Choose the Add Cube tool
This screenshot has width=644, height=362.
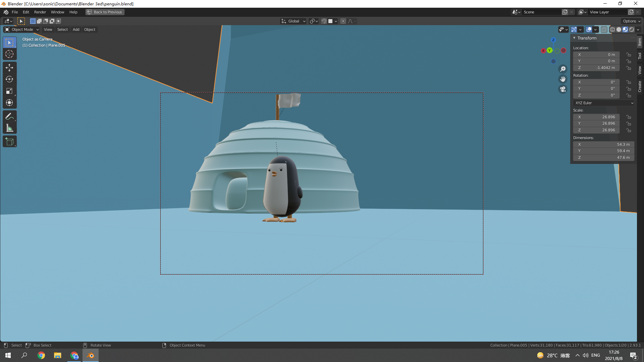coord(9,142)
